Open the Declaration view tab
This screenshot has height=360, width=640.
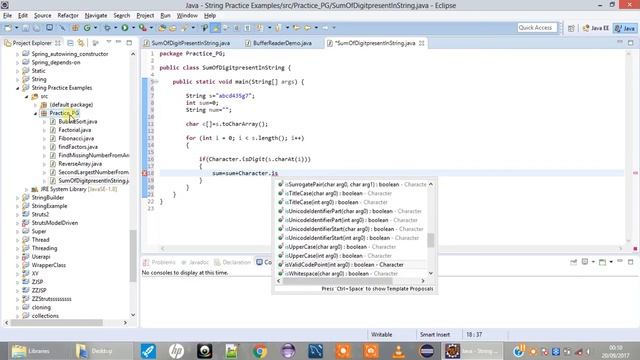[233, 262]
